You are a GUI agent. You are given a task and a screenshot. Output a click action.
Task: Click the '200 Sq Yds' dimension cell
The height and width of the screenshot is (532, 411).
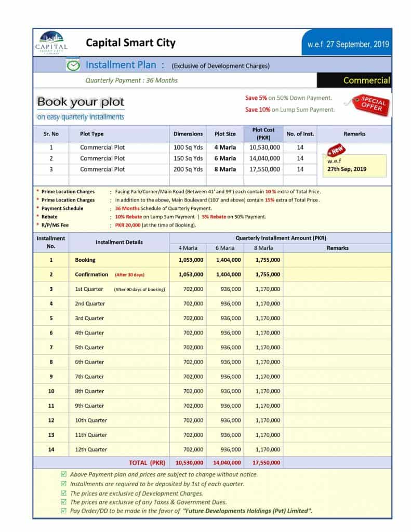pos(188,169)
